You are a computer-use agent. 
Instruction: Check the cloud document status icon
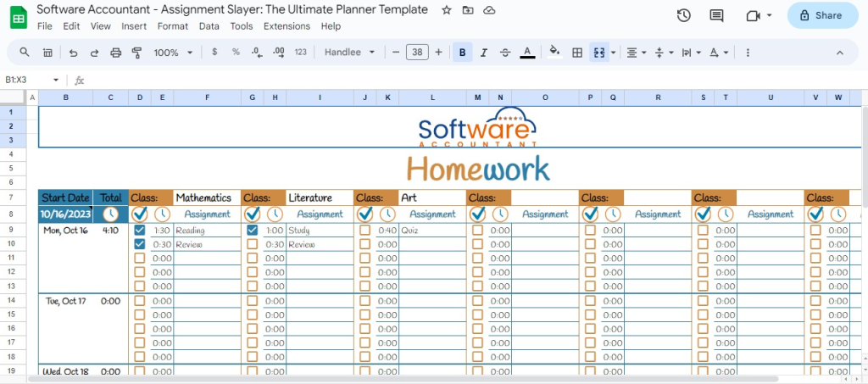pyautogui.click(x=489, y=10)
